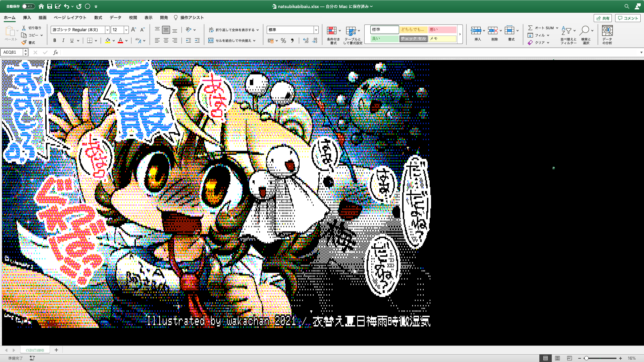
Task: Align text right
Action: click(175, 41)
